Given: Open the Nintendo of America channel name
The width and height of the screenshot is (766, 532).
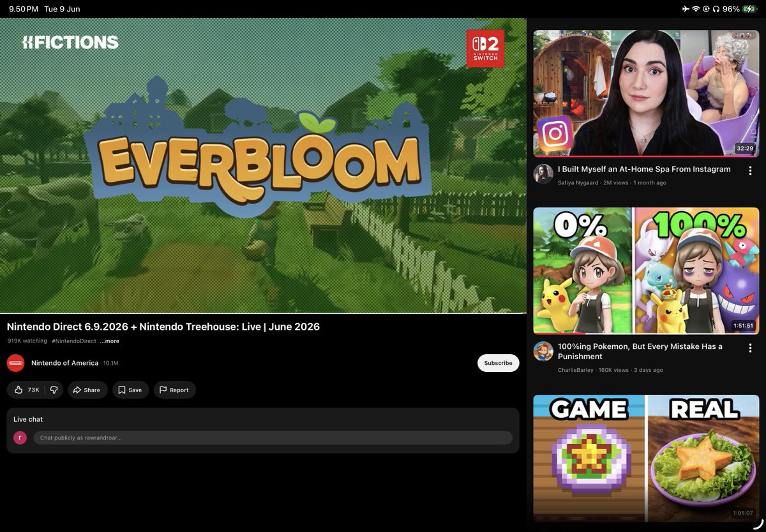Looking at the screenshot, I should click(x=64, y=363).
